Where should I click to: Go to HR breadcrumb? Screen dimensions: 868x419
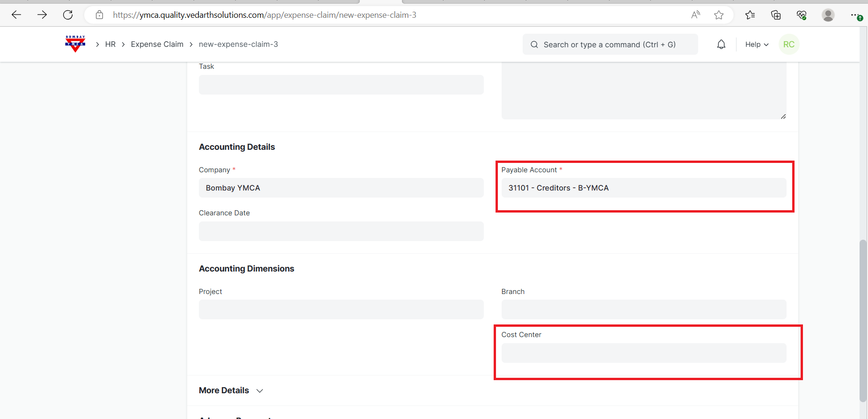[x=110, y=44]
